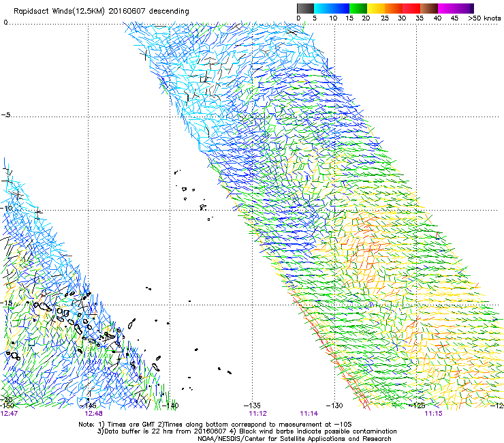This screenshot has height=443, width=504.
Task: Click the NOAA/NESDIS credit line
Action: pos(294,439)
